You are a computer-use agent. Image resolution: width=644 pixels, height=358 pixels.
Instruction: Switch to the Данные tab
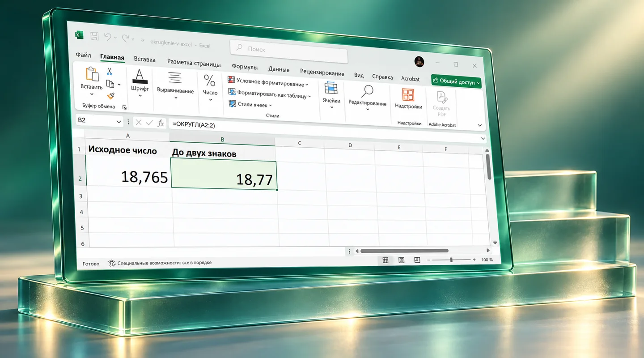[x=279, y=69]
